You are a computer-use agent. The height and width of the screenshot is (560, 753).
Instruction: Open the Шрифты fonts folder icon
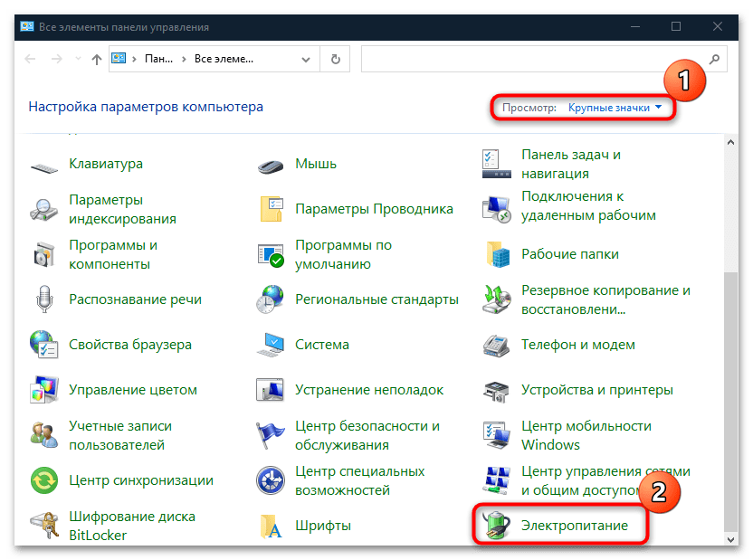coord(271,526)
